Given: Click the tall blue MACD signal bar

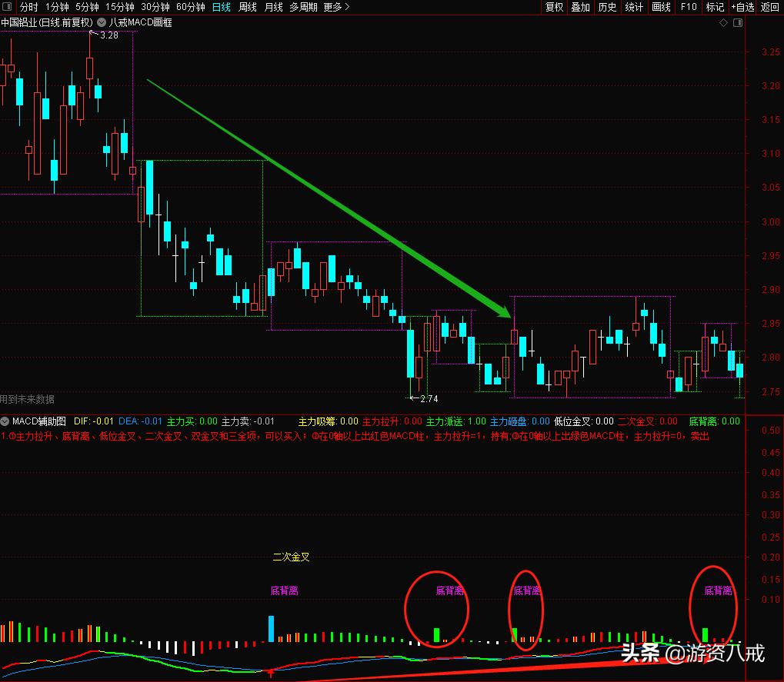Looking at the screenshot, I should point(271,628).
